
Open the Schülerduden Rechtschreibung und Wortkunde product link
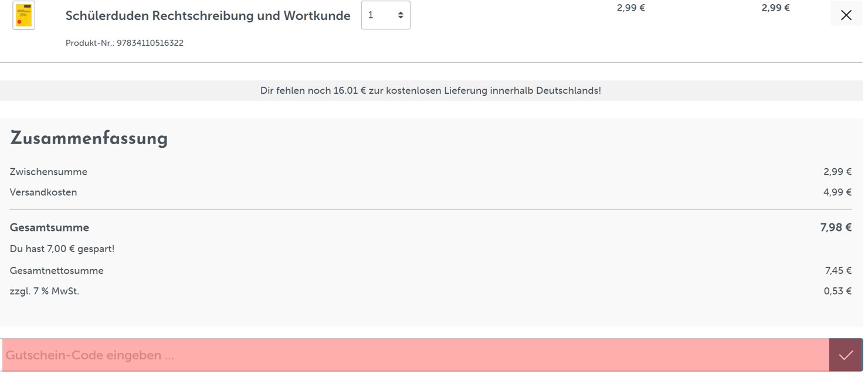pyautogui.click(x=208, y=16)
